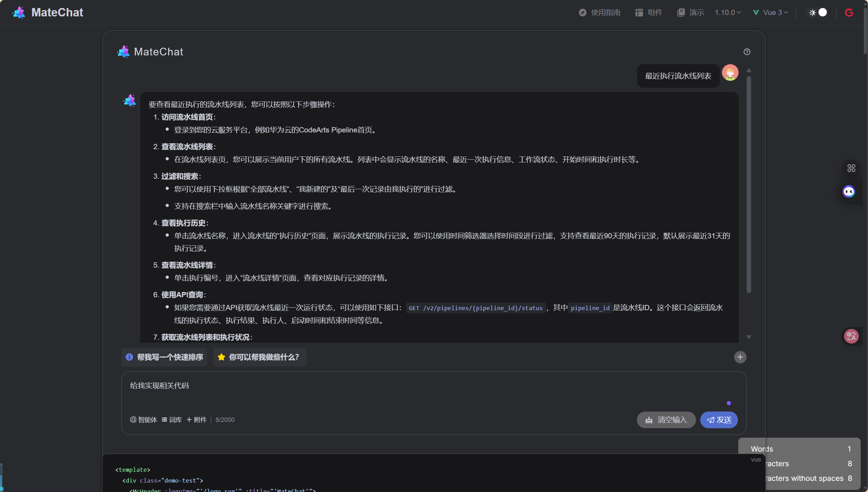The height and width of the screenshot is (492, 868).
Task: Open the 使用指南 menu item
Action: tap(600, 13)
